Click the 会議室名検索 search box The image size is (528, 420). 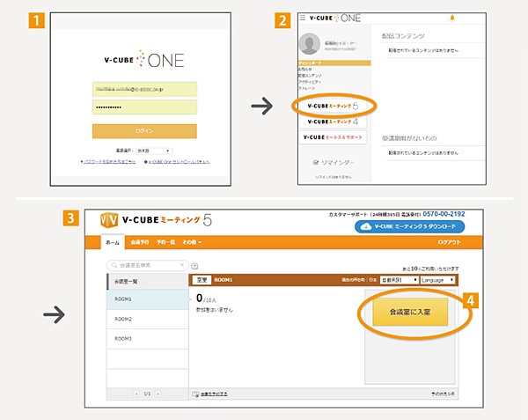pyautogui.click(x=148, y=265)
